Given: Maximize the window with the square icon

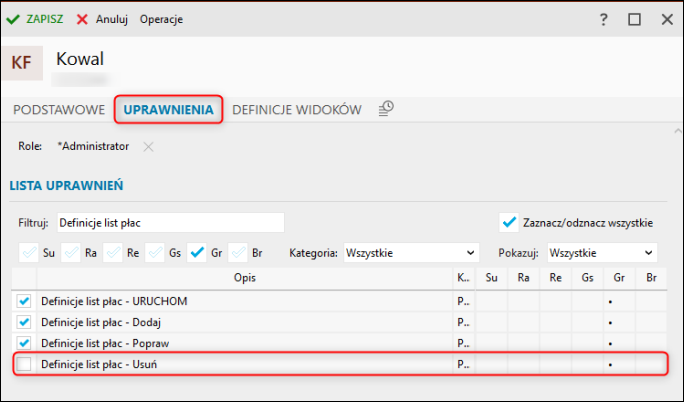Looking at the screenshot, I should (634, 20).
